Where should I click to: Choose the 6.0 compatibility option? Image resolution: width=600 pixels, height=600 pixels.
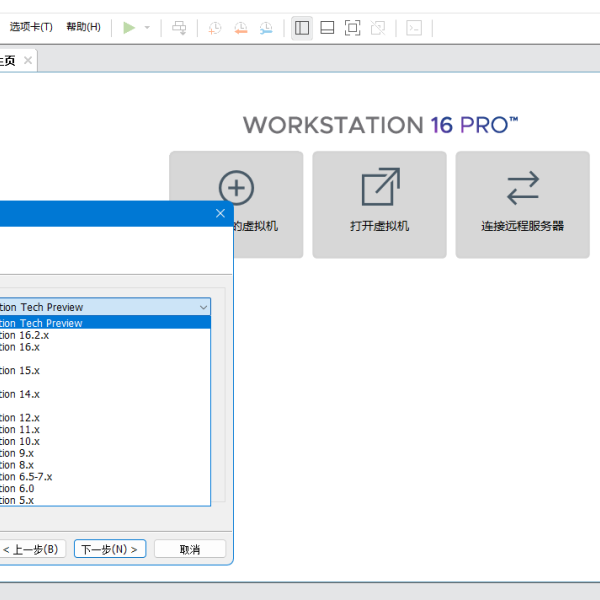[x=105, y=489]
